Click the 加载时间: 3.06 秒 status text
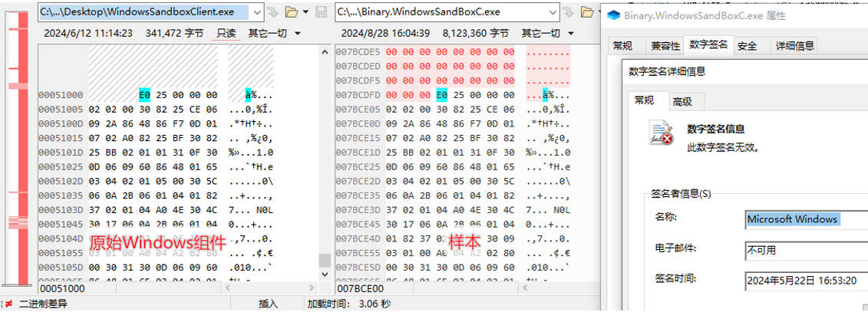Viewport: 868px width, 312px height. [348, 304]
